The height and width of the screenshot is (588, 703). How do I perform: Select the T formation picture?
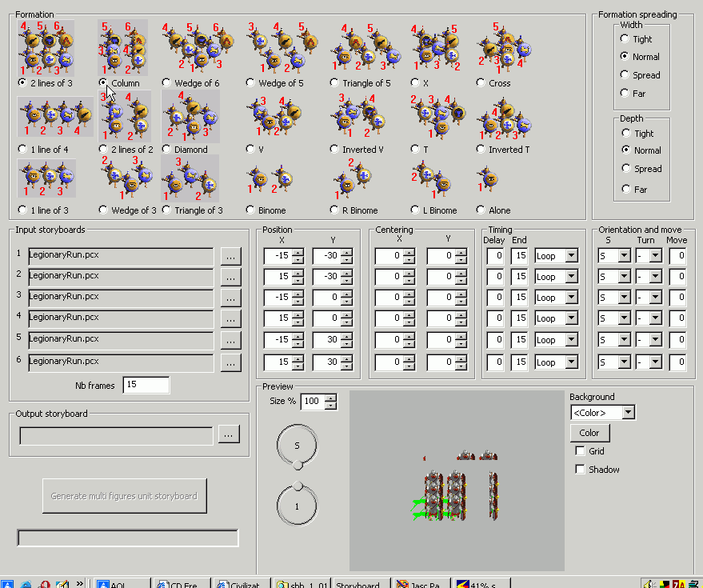pos(437,116)
